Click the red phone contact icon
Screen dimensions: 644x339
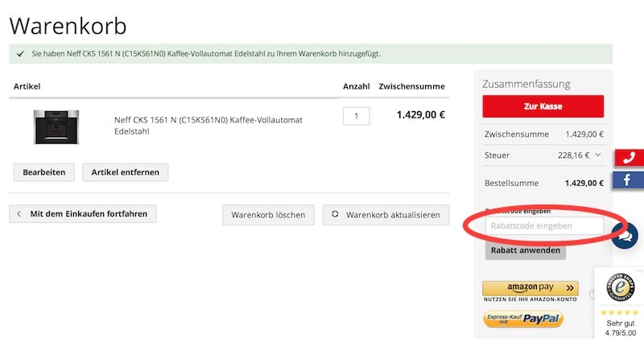[x=630, y=158]
